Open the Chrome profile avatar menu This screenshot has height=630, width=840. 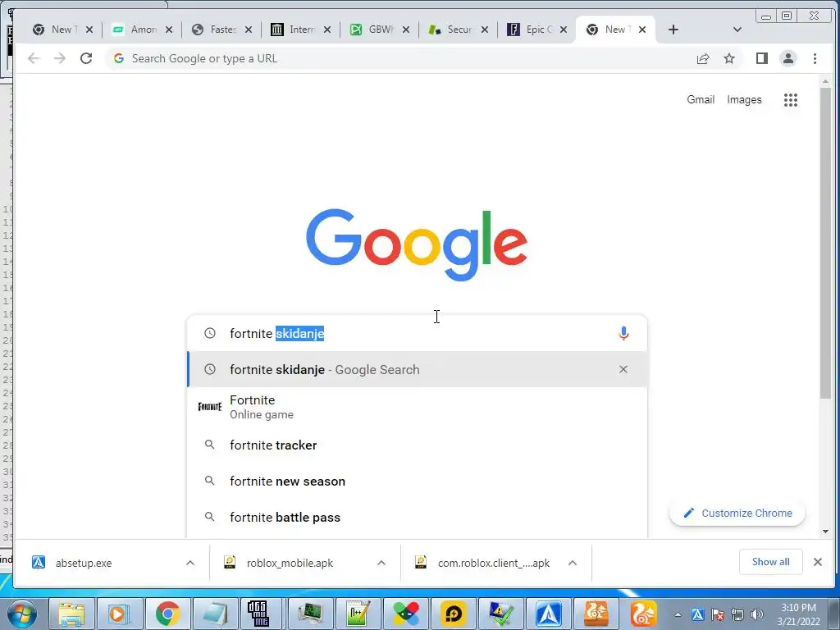click(788, 58)
